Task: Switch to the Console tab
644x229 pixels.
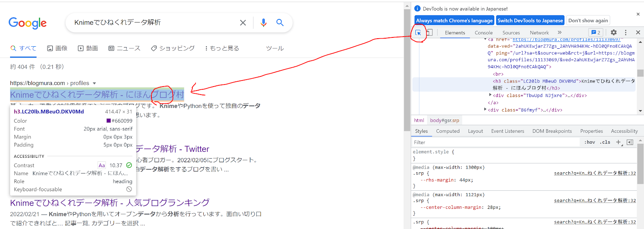Action: 483,33
